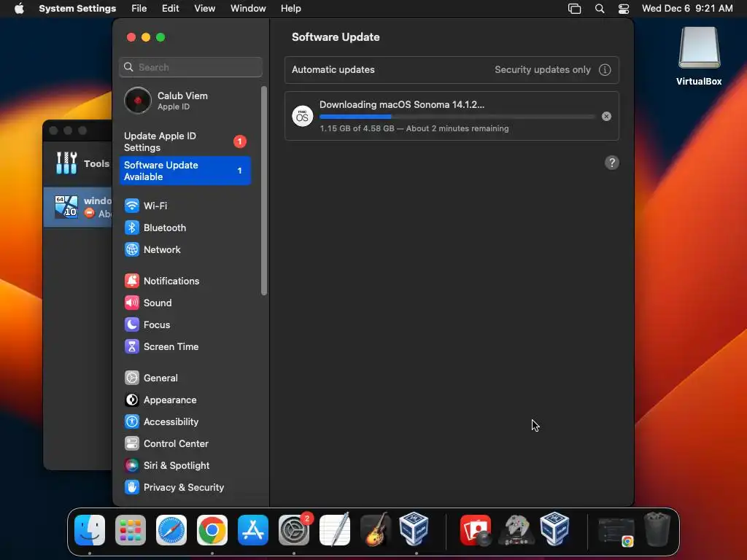Open TextEdit from the Dock

[335, 530]
